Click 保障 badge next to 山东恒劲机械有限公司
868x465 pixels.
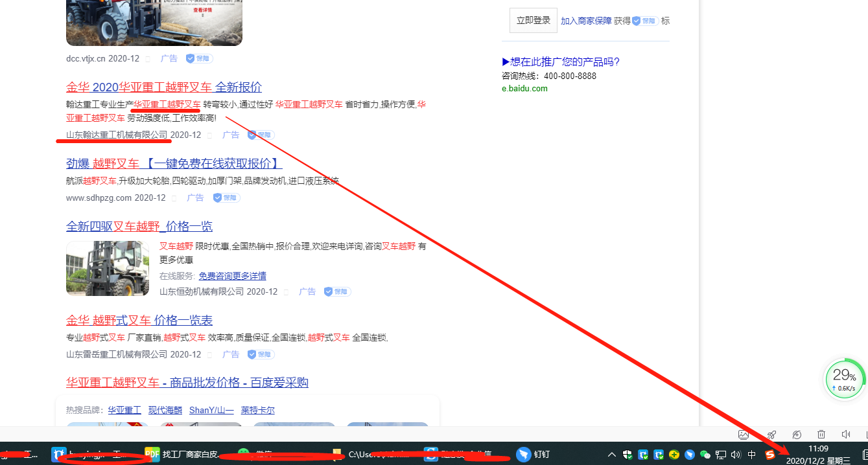[337, 292]
